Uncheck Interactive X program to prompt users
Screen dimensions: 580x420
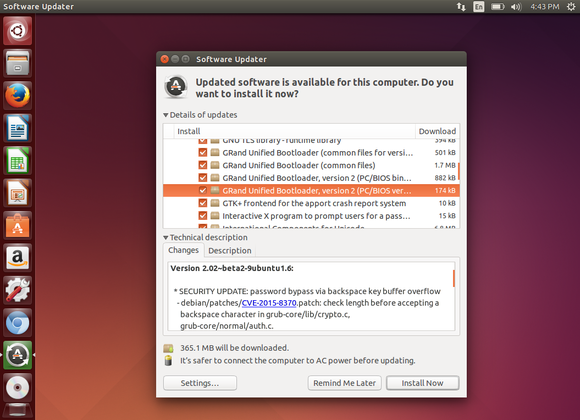(x=203, y=215)
